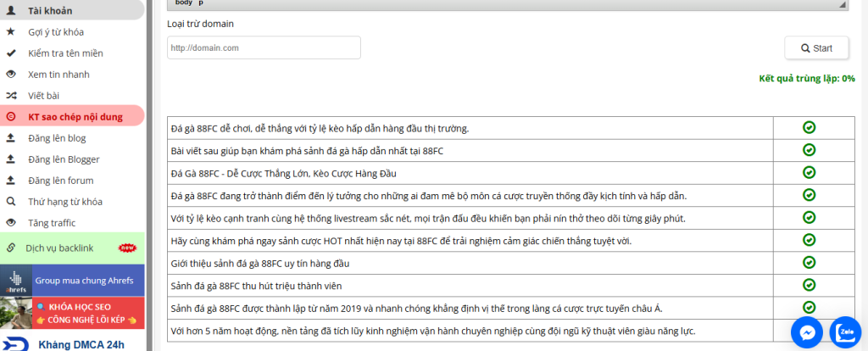Open Kiểm tra tên miền tool
Viewport: 868px width, 351px height.
pos(65,53)
